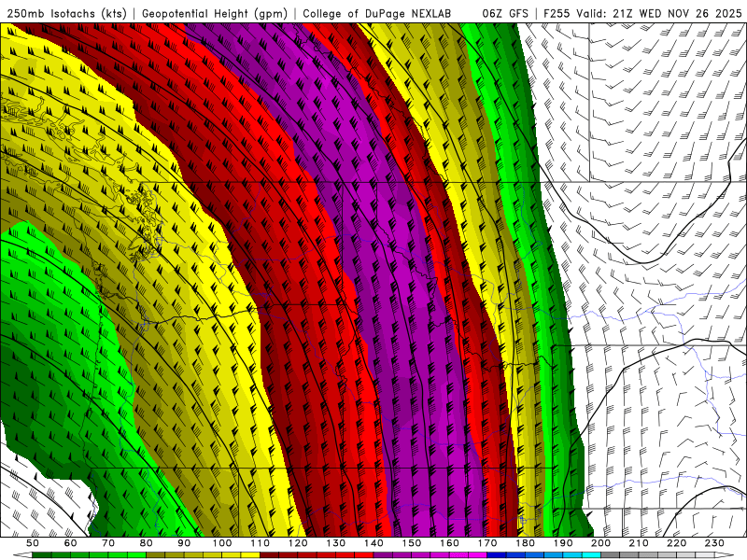Select the 90 label on the isotach legend
The height and width of the screenshot is (560, 747).
coord(184,543)
